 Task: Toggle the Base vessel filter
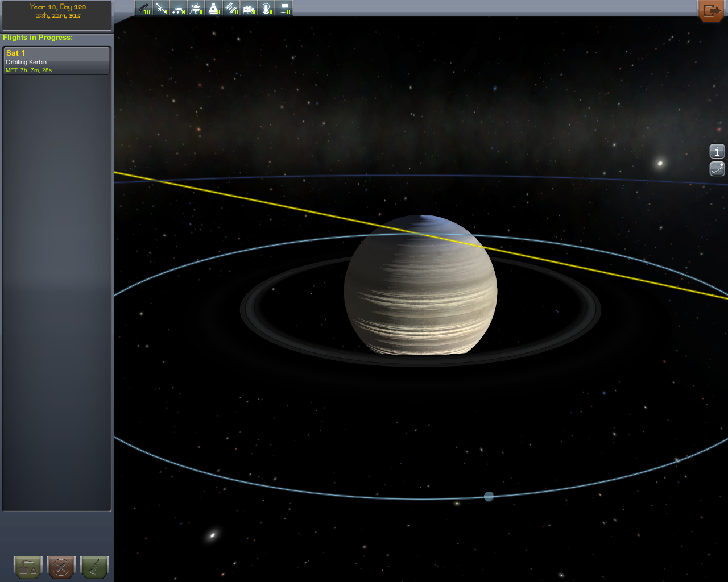click(249, 9)
